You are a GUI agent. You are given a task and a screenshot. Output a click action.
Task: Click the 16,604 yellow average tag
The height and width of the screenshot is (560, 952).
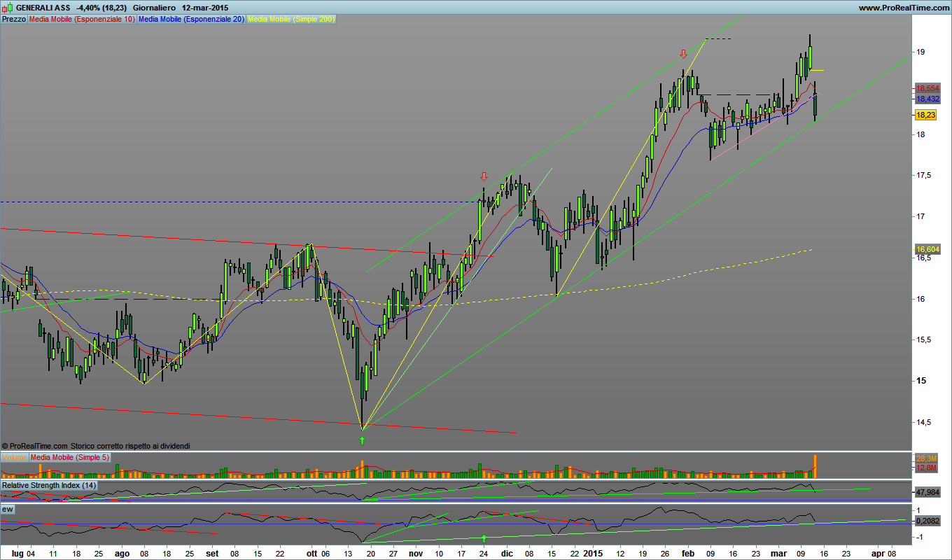coord(927,249)
